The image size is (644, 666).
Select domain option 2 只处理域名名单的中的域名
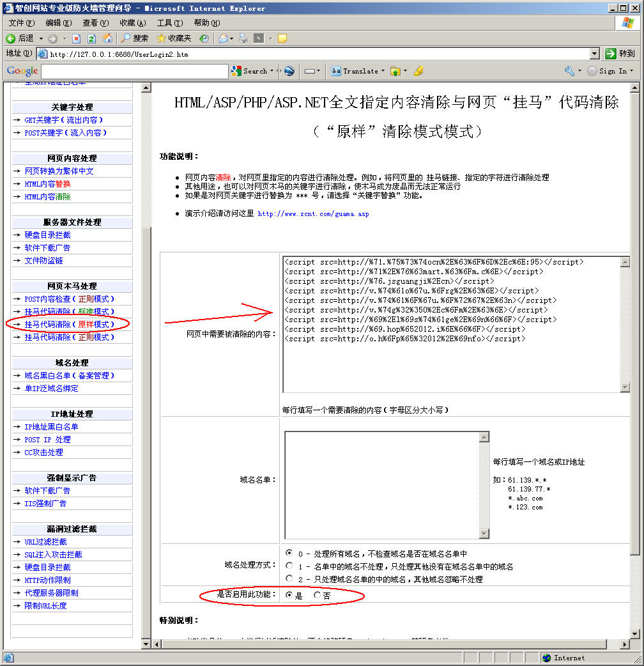click(x=289, y=578)
